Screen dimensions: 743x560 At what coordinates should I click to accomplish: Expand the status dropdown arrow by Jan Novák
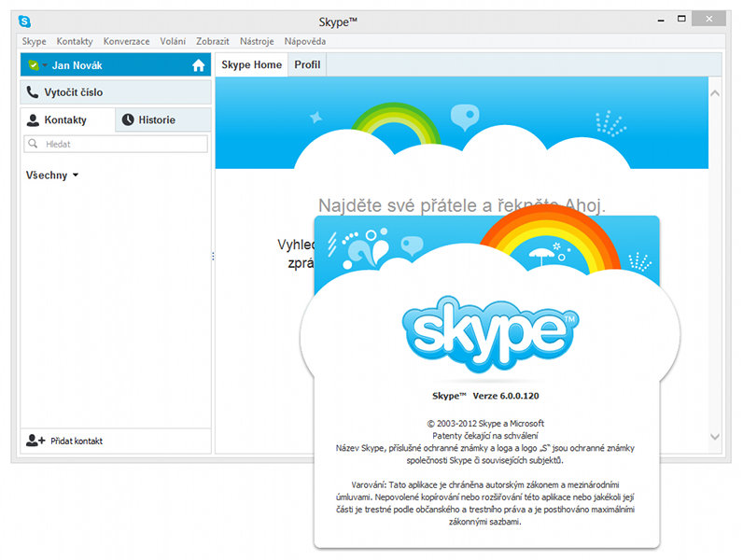pos(45,65)
